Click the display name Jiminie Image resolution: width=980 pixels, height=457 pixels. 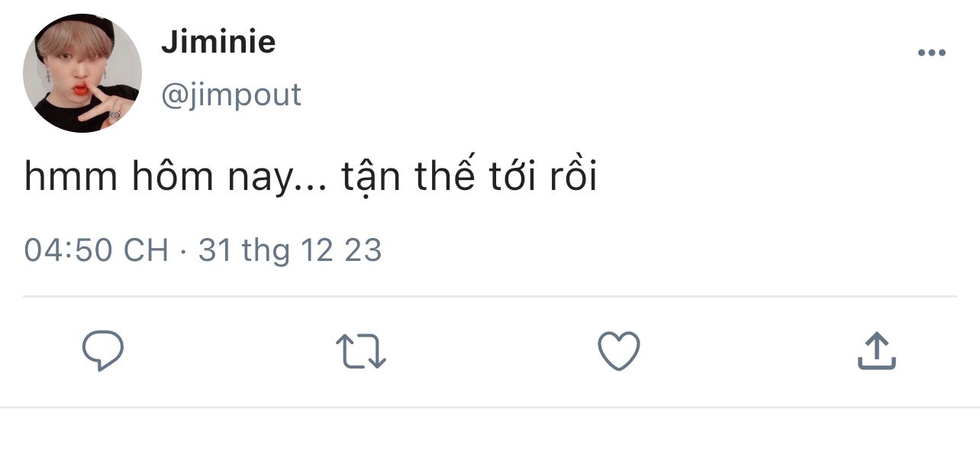pyautogui.click(x=218, y=41)
